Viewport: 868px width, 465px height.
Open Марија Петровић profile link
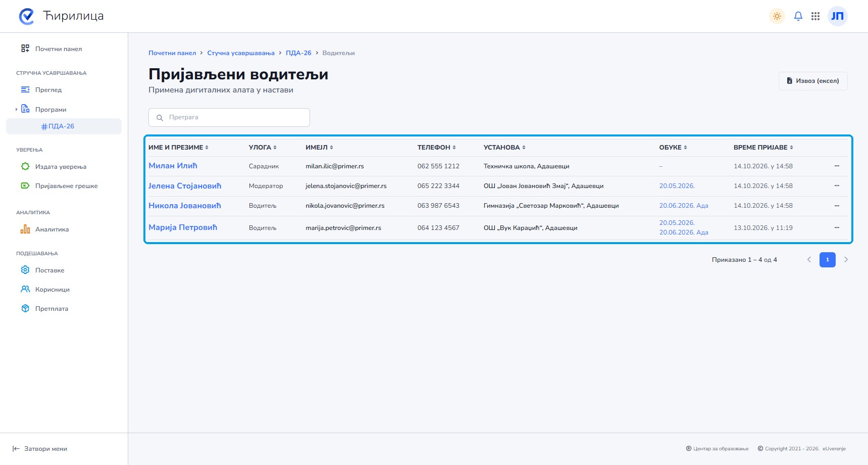click(183, 227)
